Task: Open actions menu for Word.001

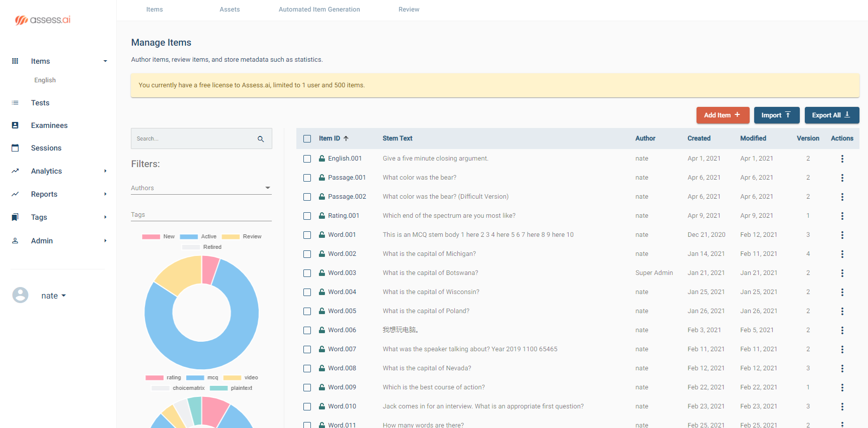Action: [842, 235]
